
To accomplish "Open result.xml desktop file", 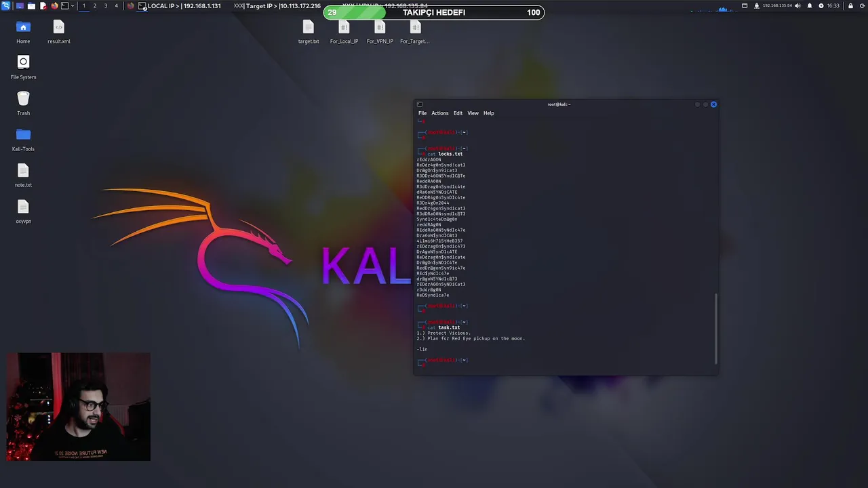I will coord(59,31).
